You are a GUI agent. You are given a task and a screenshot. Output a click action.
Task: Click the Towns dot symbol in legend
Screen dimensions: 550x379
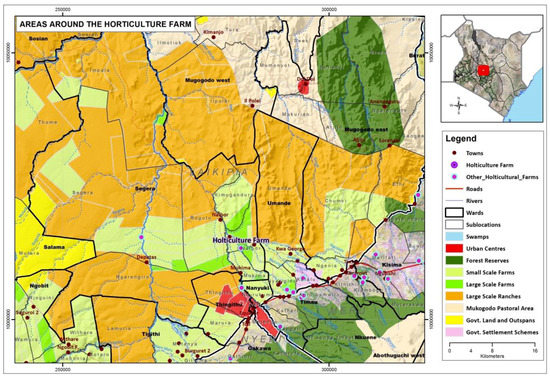[454, 153]
